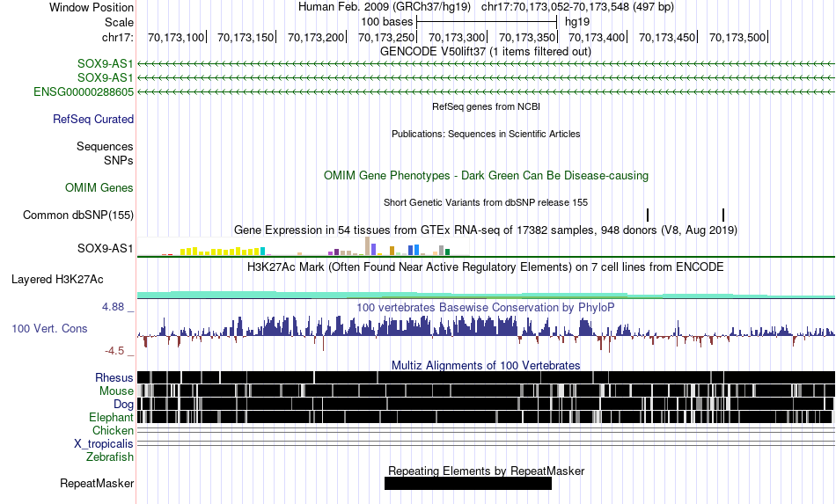Click the '100 bases' scale bar
This screenshot has width=836, height=504.
[487, 22]
